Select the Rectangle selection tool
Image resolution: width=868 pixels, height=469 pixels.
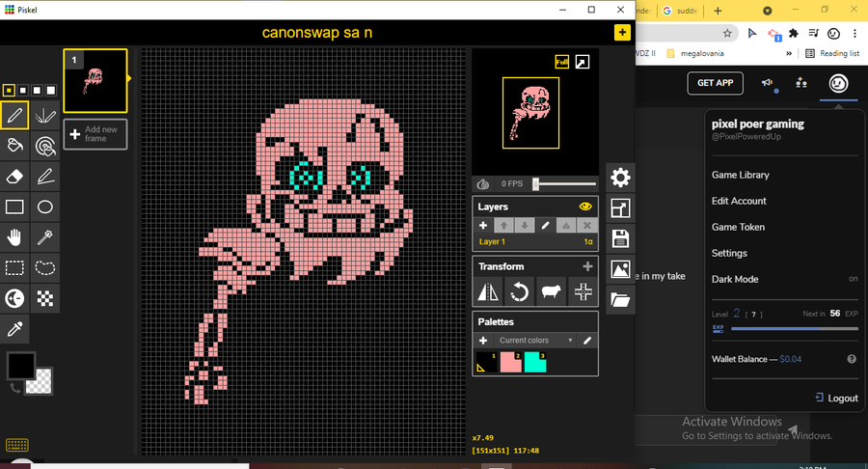pos(14,268)
